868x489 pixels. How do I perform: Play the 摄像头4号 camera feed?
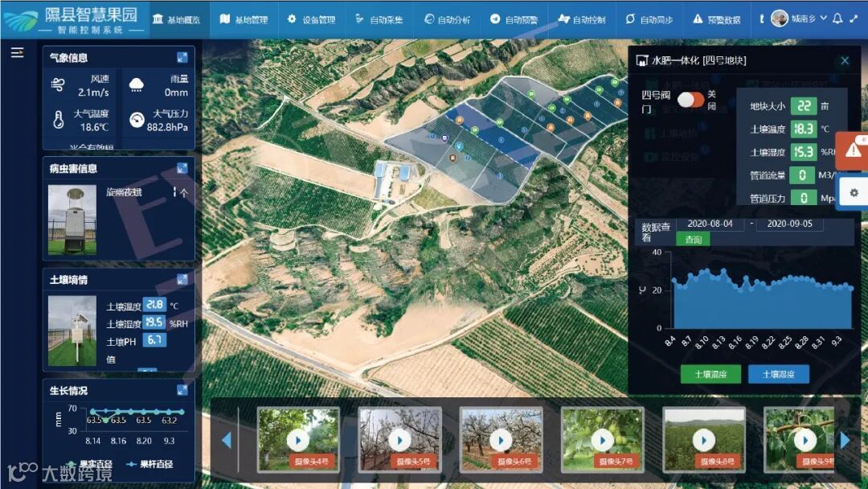(x=298, y=440)
